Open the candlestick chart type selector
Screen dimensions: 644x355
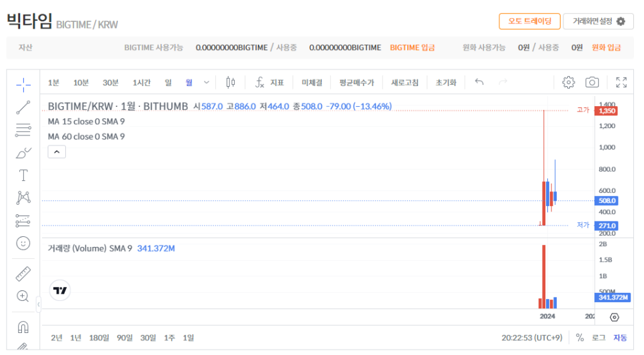(231, 83)
